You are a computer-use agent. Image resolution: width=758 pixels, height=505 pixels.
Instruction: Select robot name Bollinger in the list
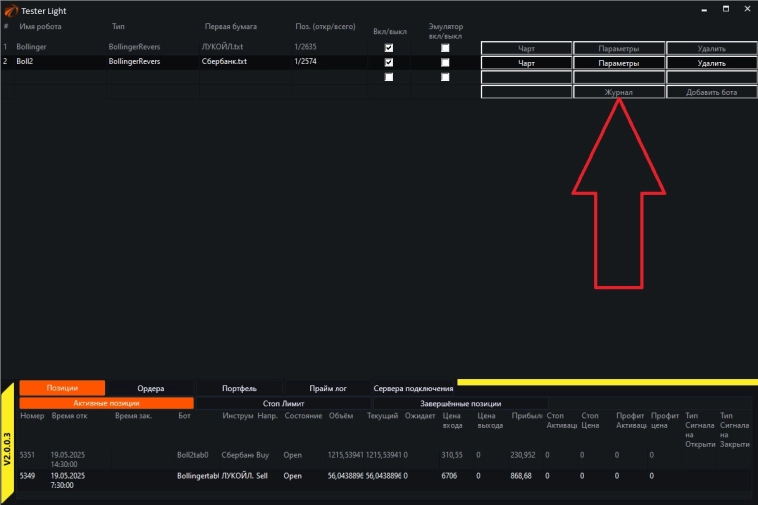click(31, 47)
